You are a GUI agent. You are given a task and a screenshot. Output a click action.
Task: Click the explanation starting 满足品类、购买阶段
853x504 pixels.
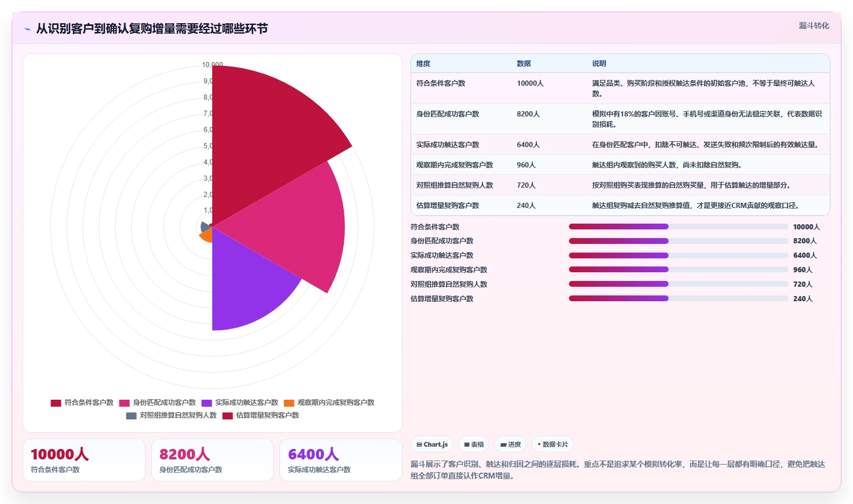coord(703,89)
